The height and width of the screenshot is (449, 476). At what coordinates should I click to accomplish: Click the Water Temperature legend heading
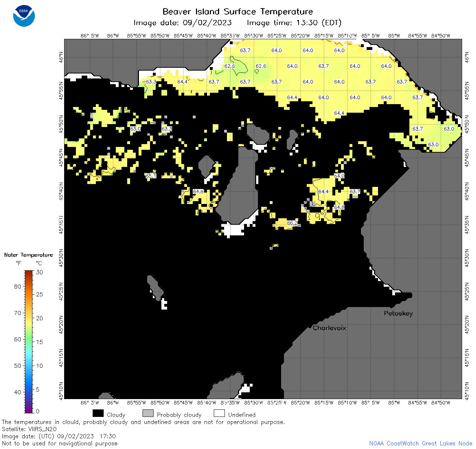tap(28, 255)
